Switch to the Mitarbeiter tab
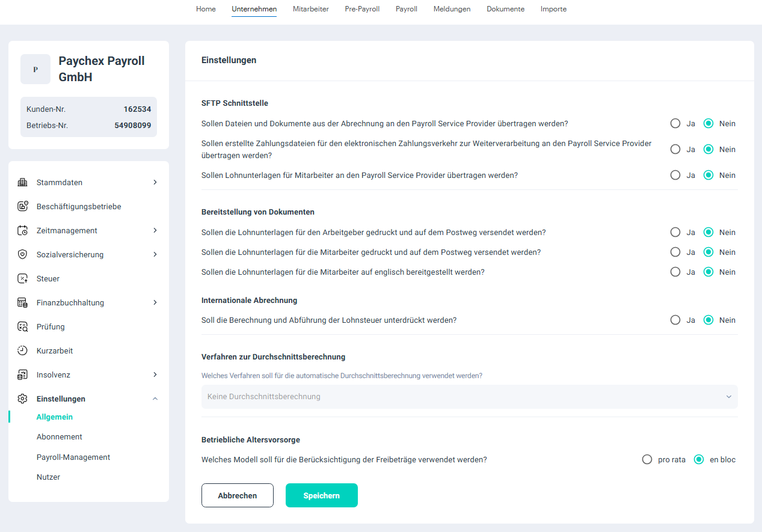 point(310,9)
